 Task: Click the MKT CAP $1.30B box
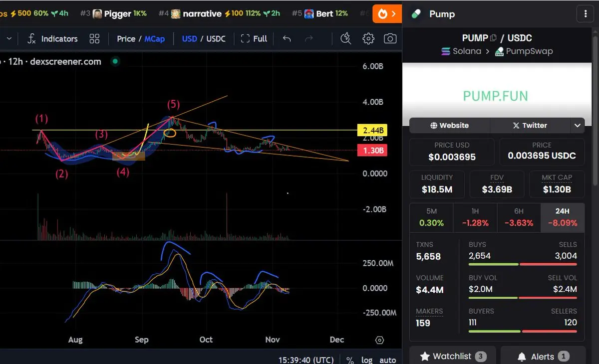pyautogui.click(x=557, y=184)
